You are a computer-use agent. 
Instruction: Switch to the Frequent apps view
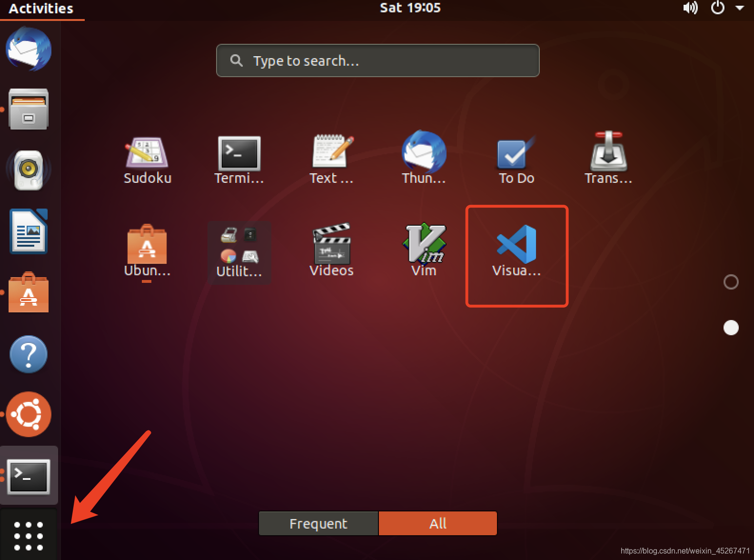coord(318,523)
